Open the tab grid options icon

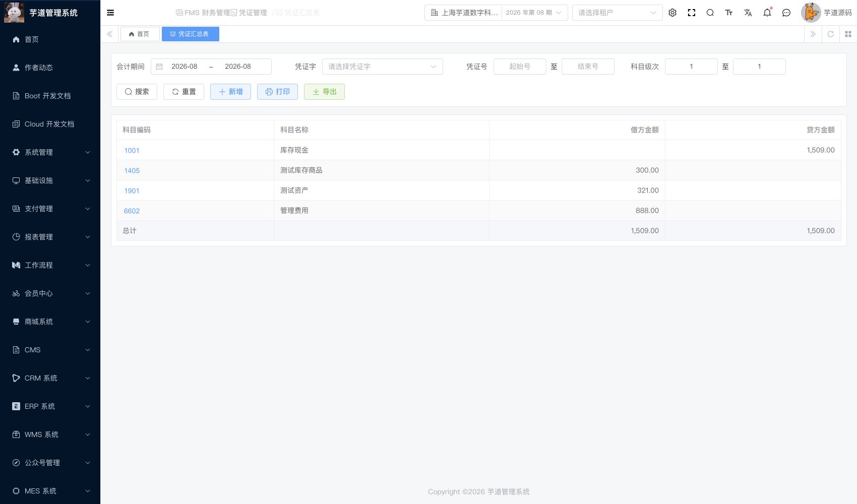[848, 34]
